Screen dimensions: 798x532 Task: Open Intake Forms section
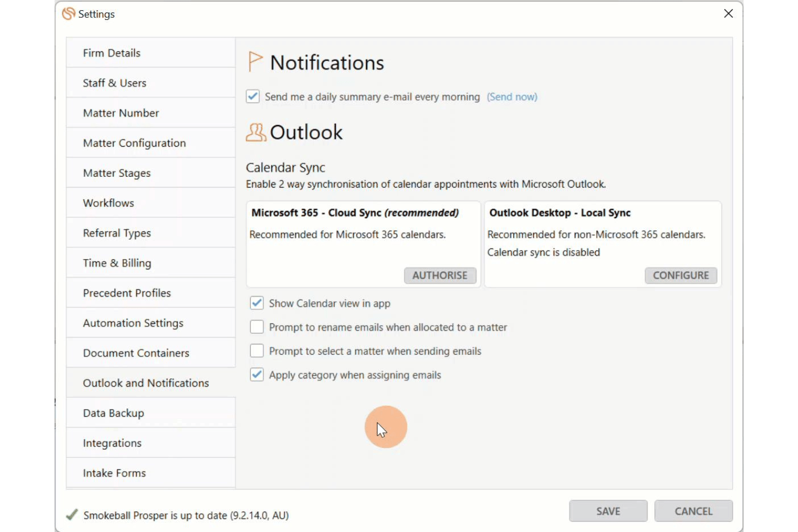point(151,473)
